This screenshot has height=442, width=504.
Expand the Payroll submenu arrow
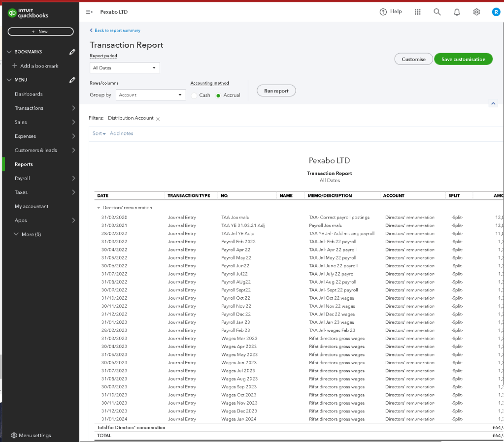(73, 178)
